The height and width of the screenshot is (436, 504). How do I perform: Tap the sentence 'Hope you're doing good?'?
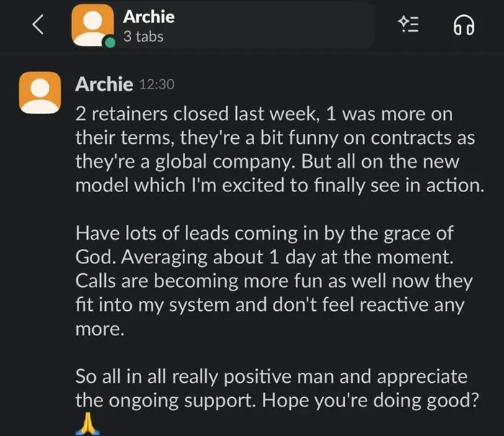click(370, 401)
